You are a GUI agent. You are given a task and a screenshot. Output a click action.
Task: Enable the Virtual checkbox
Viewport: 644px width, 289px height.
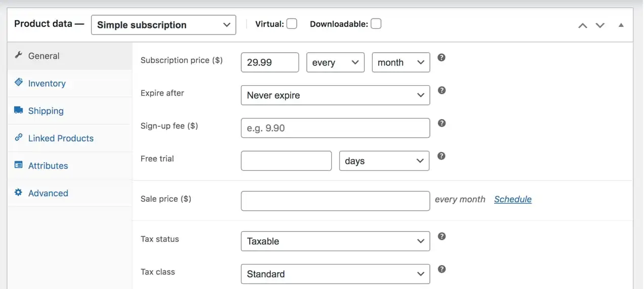tap(292, 24)
